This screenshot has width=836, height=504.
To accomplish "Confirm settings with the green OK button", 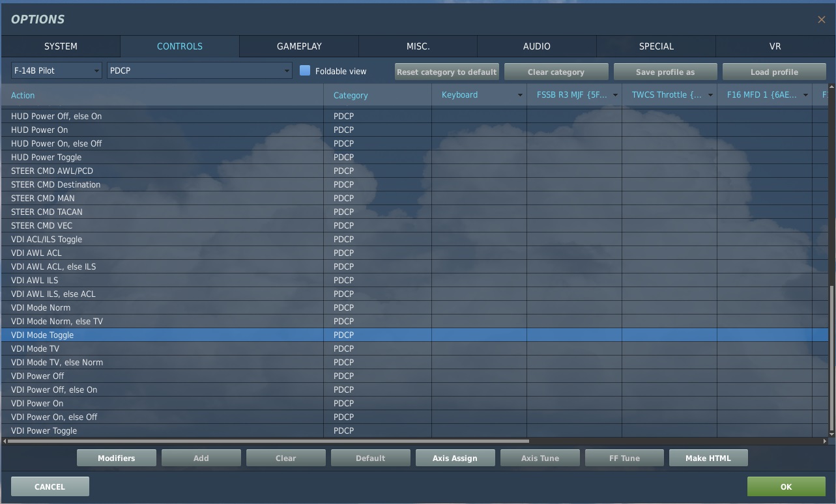I will 786,486.
